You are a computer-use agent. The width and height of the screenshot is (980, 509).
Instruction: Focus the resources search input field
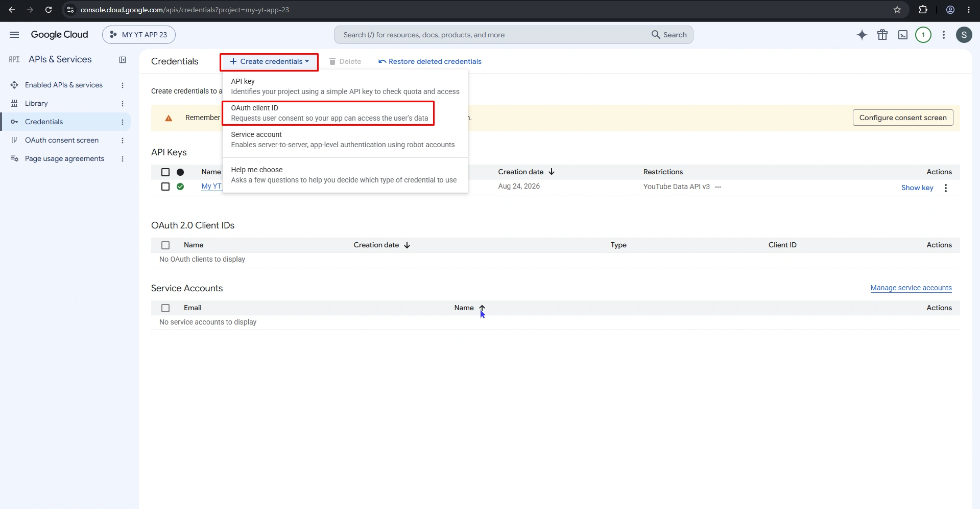click(490, 35)
